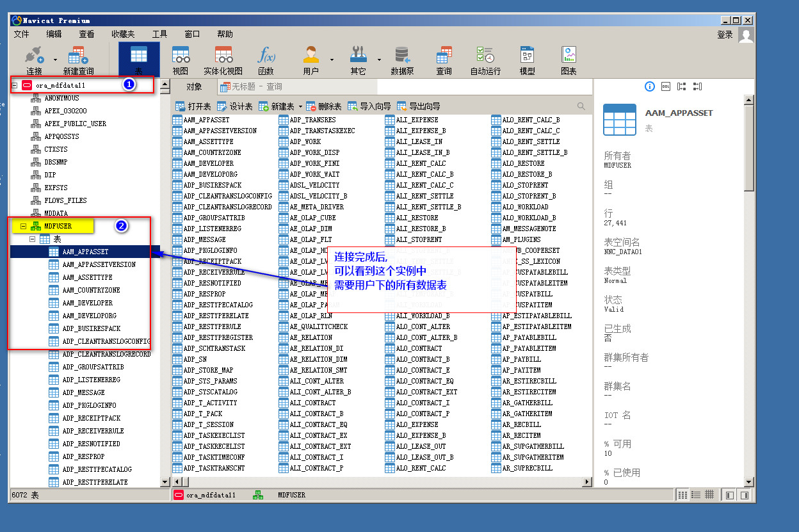Image resolution: width=799 pixels, height=532 pixels.
Task: Show the DDL panel icon
Action: pyautogui.click(x=665, y=86)
